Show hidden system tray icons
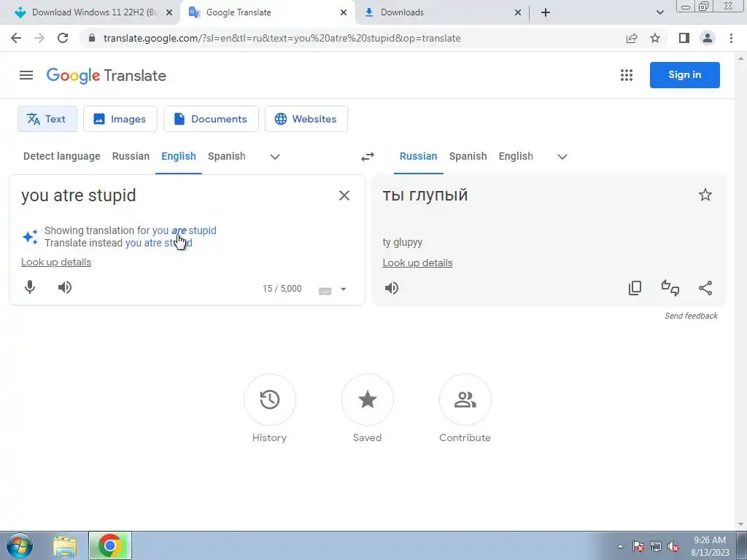This screenshot has height=560, width=747. [620, 546]
